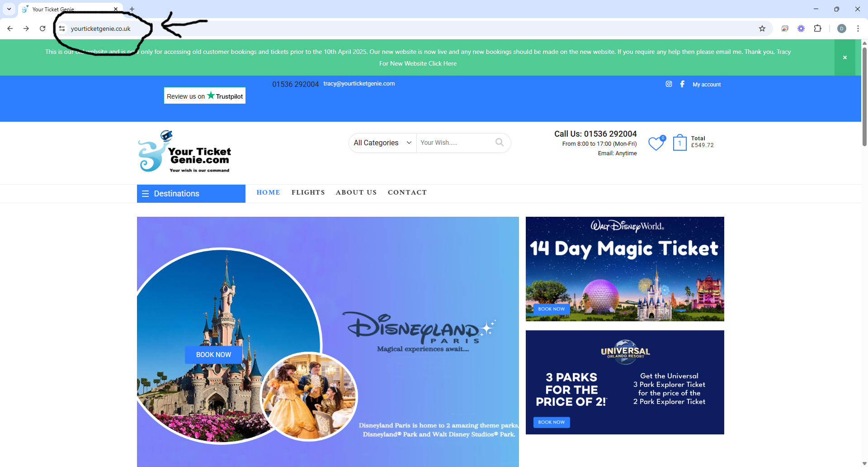The width and height of the screenshot is (868, 467).
Task: Click the browser forward arrow
Action: tap(26, 29)
